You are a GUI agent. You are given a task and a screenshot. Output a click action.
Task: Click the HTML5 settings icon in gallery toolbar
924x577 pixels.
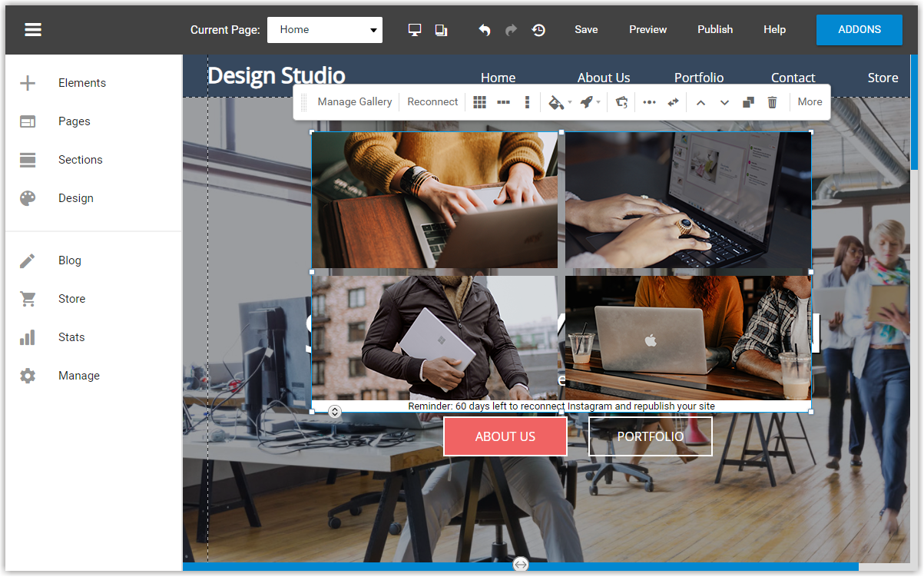point(621,102)
